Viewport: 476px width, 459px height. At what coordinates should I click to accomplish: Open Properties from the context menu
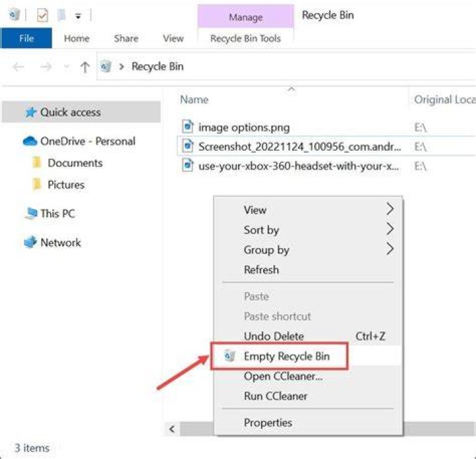point(308,423)
